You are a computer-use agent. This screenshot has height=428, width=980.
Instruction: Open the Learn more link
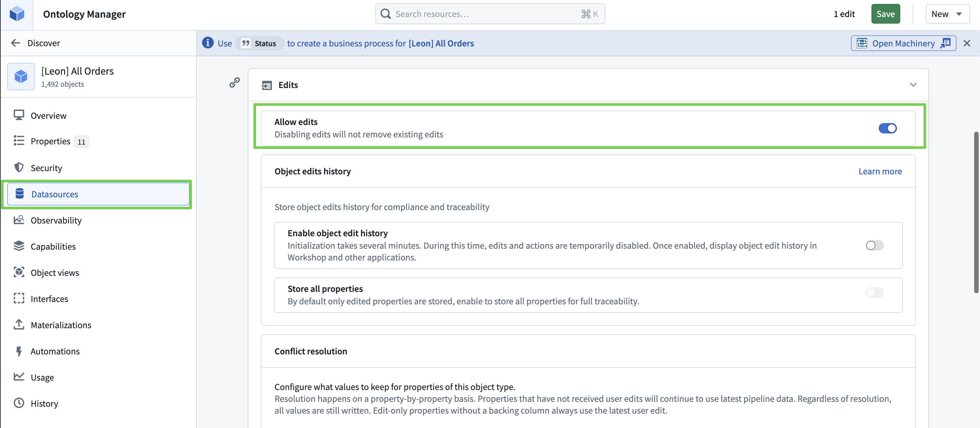point(880,171)
